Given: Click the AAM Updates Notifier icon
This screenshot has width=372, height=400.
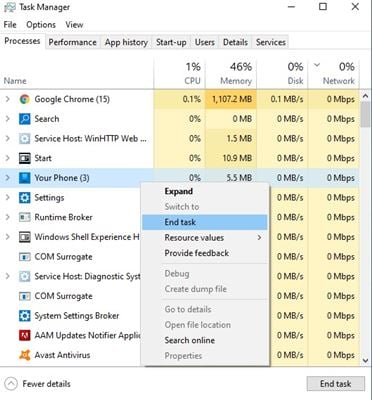Looking at the screenshot, I should 24,335.
